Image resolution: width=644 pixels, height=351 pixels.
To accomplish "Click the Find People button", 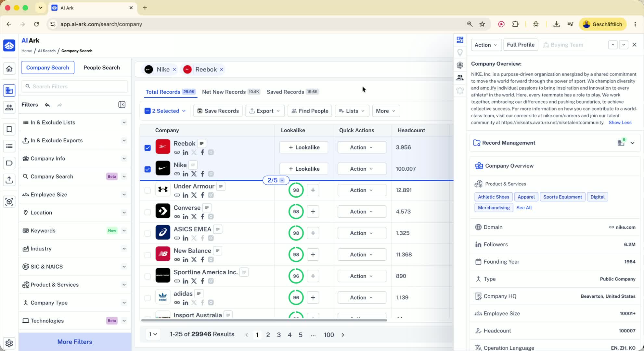I will coord(310,111).
